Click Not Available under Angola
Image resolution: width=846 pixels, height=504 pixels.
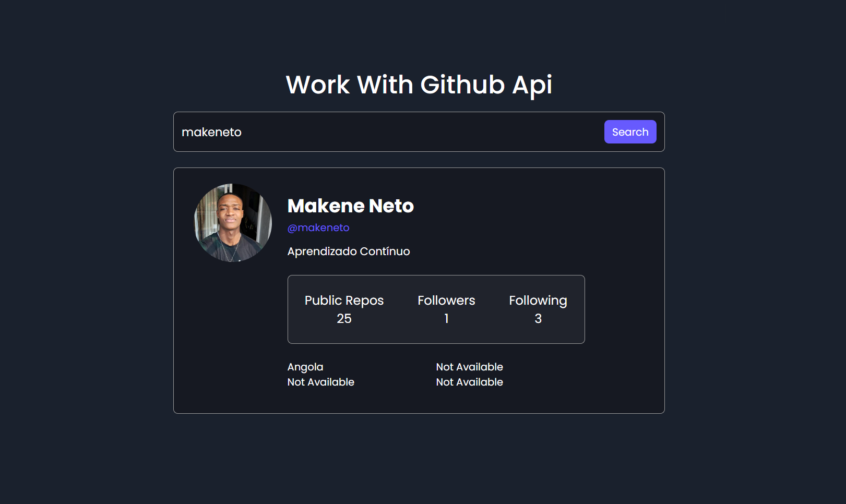pos(320,382)
